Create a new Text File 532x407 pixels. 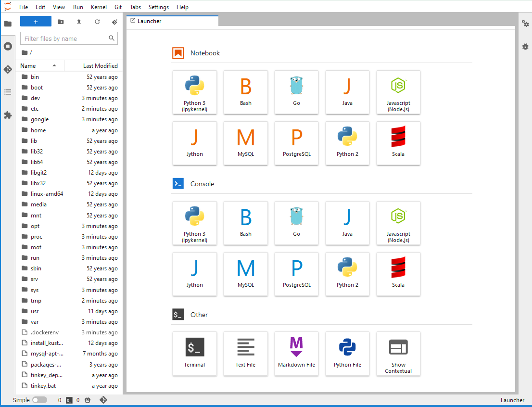pyautogui.click(x=246, y=354)
